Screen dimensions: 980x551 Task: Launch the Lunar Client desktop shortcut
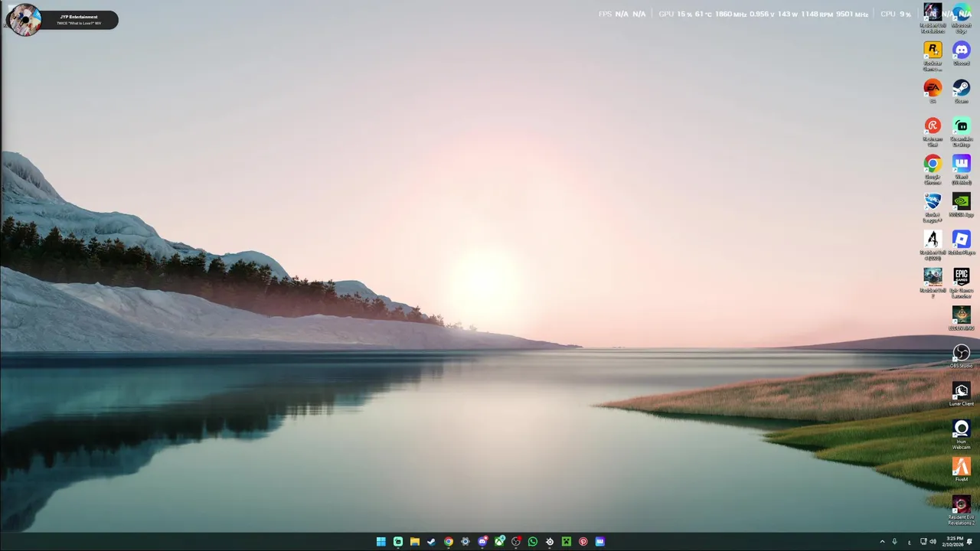pos(961,394)
